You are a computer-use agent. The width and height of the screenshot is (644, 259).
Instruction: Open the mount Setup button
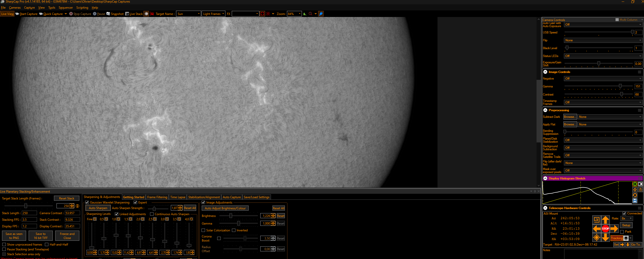626,225
